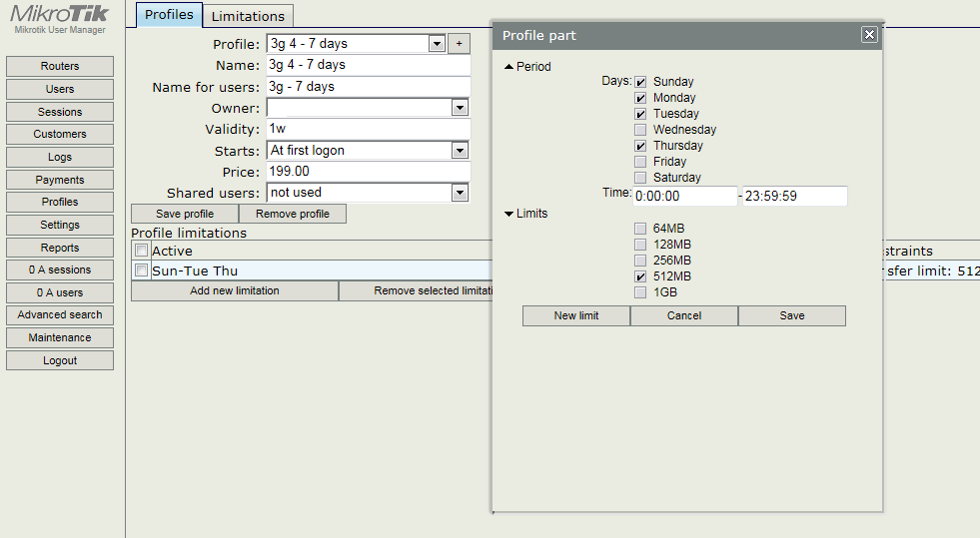Open Advanced search
980x538 pixels.
[60, 314]
